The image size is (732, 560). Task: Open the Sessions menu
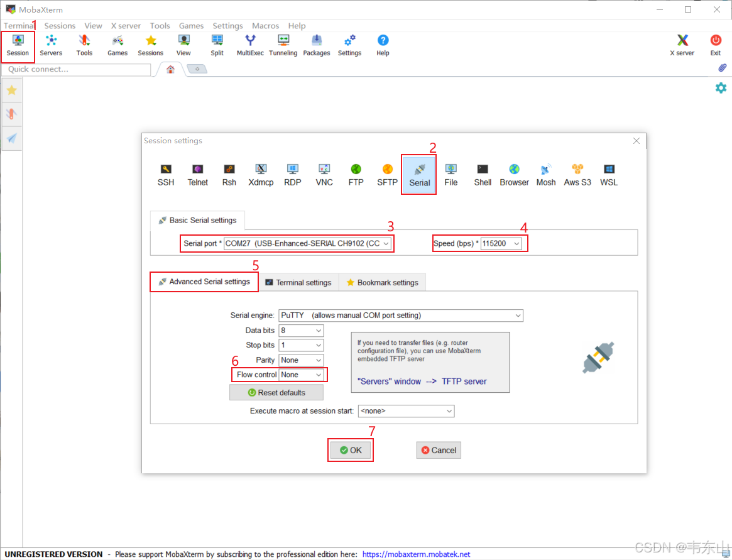pos(60,26)
